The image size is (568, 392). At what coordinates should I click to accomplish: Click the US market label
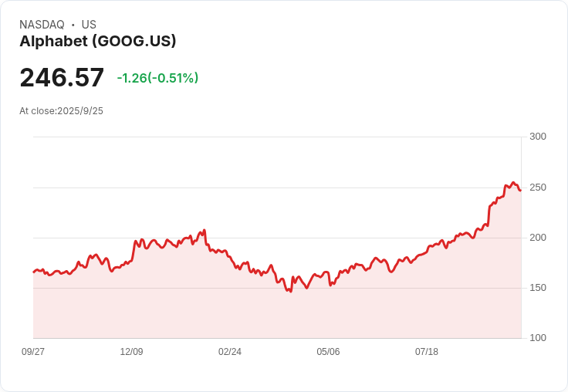click(89, 25)
